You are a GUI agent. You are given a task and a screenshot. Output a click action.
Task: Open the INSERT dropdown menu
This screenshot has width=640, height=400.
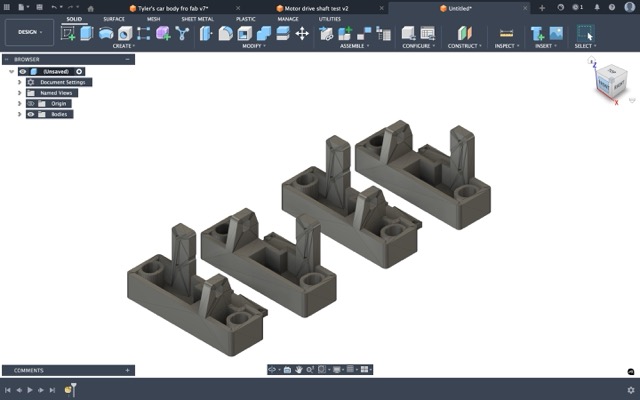tap(546, 46)
